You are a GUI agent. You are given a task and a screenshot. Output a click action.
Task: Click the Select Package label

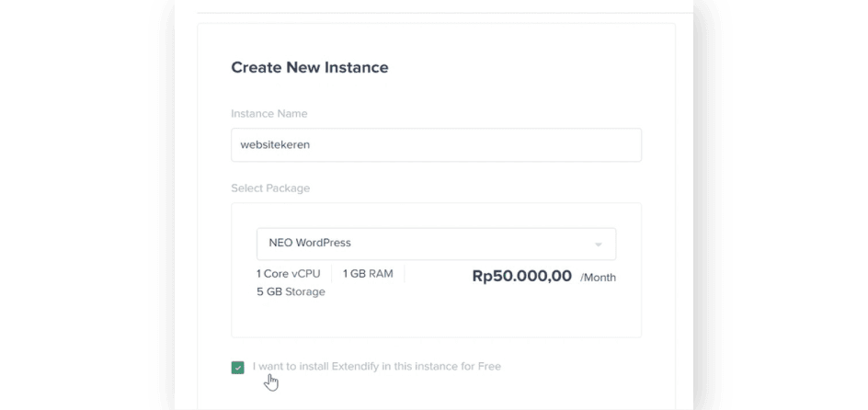[x=270, y=188]
